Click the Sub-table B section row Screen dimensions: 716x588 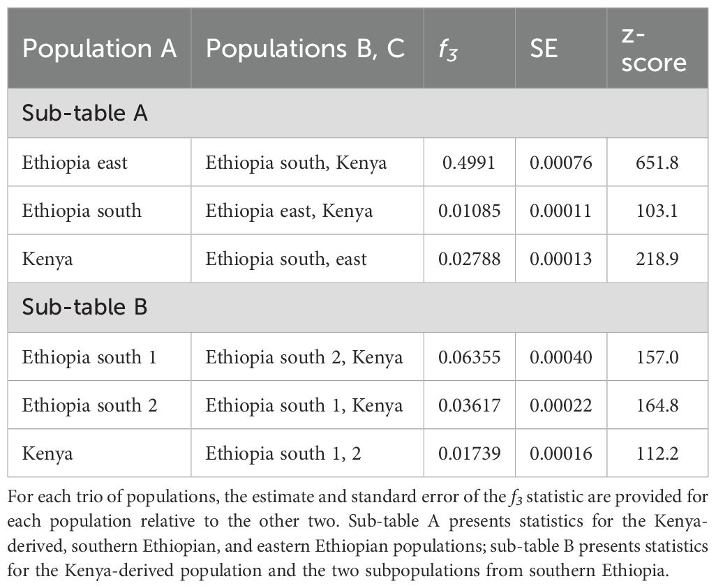coord(357,307)
